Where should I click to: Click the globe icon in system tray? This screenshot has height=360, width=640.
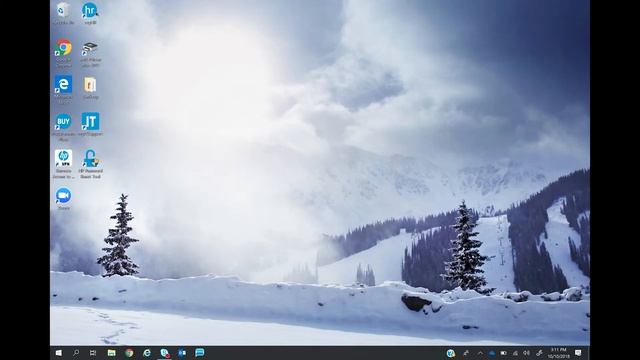(x=451, y=353)
